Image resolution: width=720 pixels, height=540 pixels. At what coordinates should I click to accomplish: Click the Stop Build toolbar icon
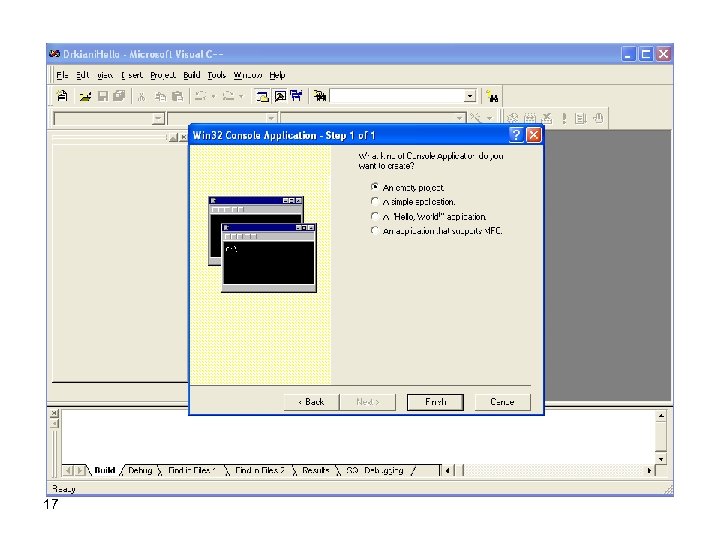(546, 118)
